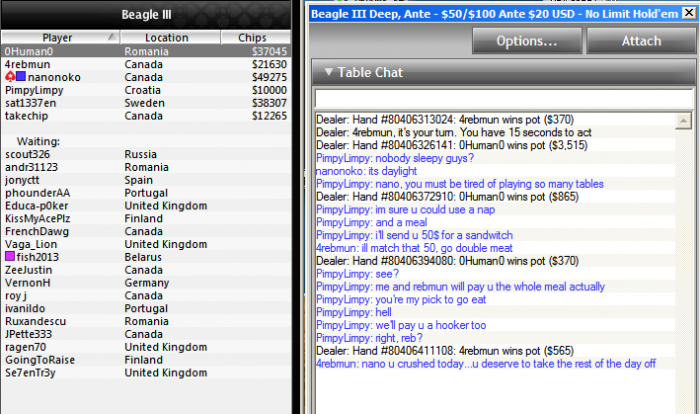
Task: Select waiting player Se7enTr3y
Action: 146,372
